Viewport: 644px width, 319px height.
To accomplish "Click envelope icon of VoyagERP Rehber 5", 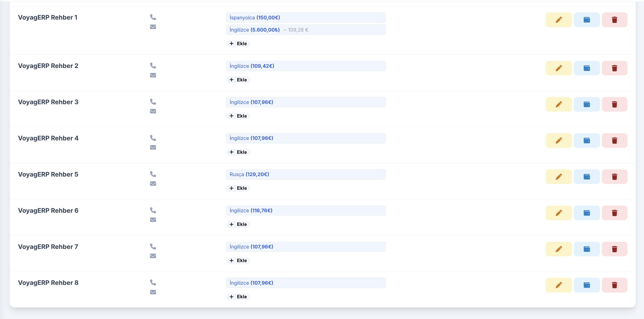I will coord(153,184).
